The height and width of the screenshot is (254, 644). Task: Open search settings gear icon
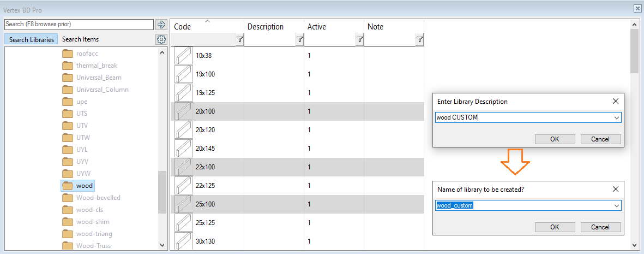(x=161, y=39)
